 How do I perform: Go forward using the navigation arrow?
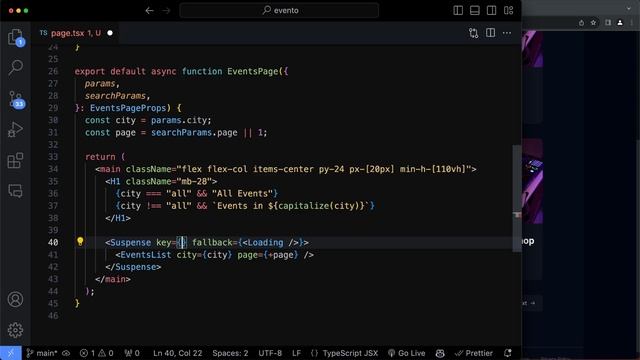pyautogui.click(x=166, y=11)
